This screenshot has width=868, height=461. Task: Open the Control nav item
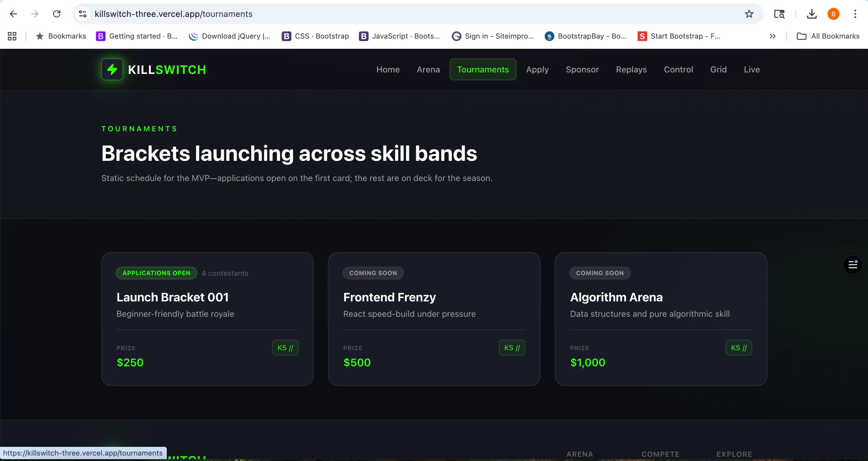click(678, 69)
